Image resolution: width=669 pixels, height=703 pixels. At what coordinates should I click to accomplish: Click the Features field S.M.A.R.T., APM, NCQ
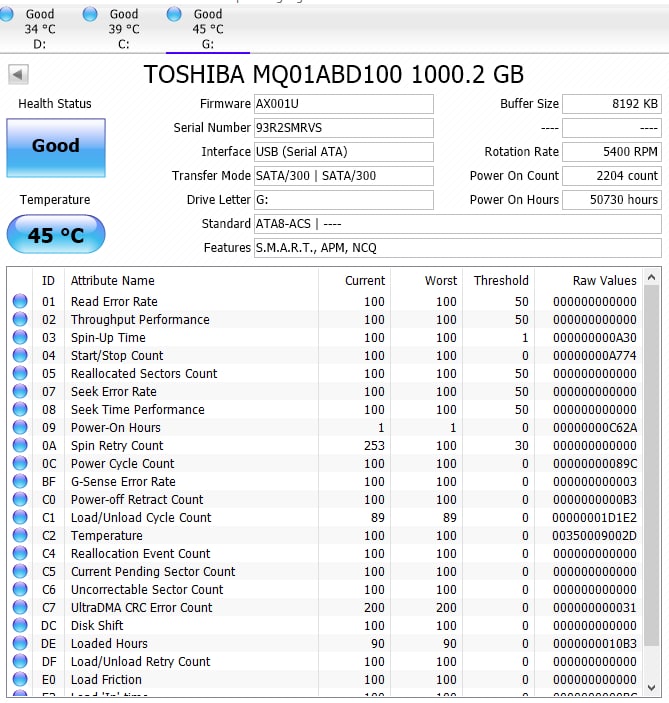(458, 248)
